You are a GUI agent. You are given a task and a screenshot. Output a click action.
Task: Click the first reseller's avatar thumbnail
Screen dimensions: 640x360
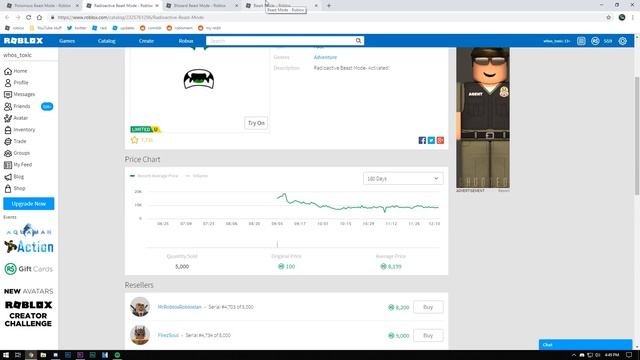point(140,307)
